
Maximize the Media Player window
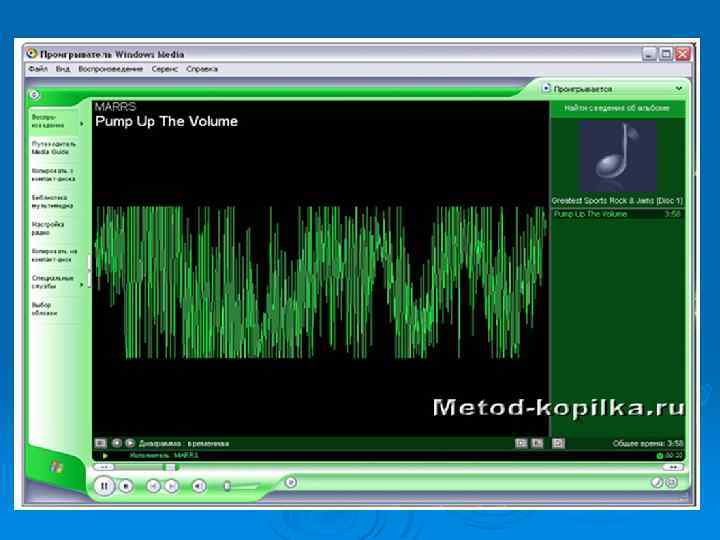click(666, 54)
